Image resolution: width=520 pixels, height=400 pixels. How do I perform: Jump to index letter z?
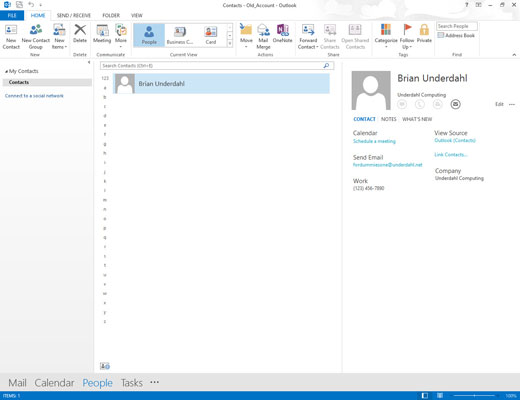[105, 322]
